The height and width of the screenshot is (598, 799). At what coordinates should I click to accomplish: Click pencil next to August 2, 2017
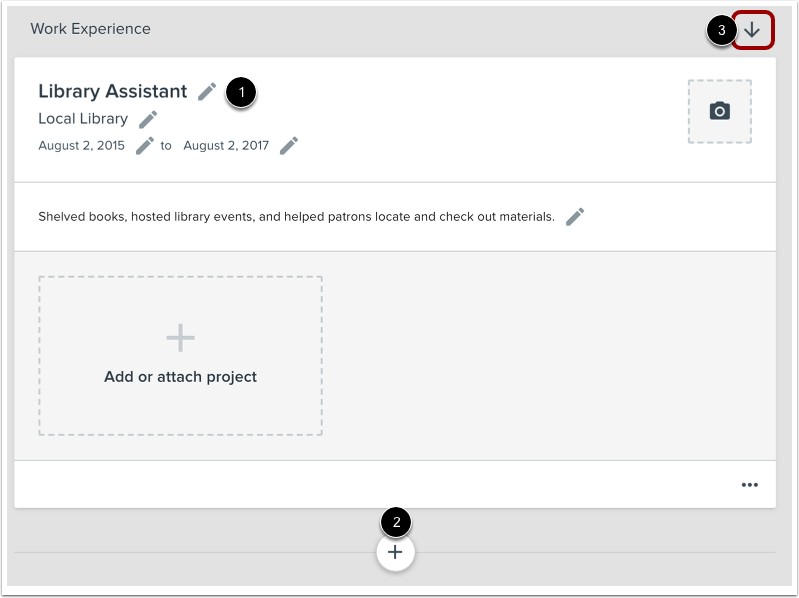288,145
